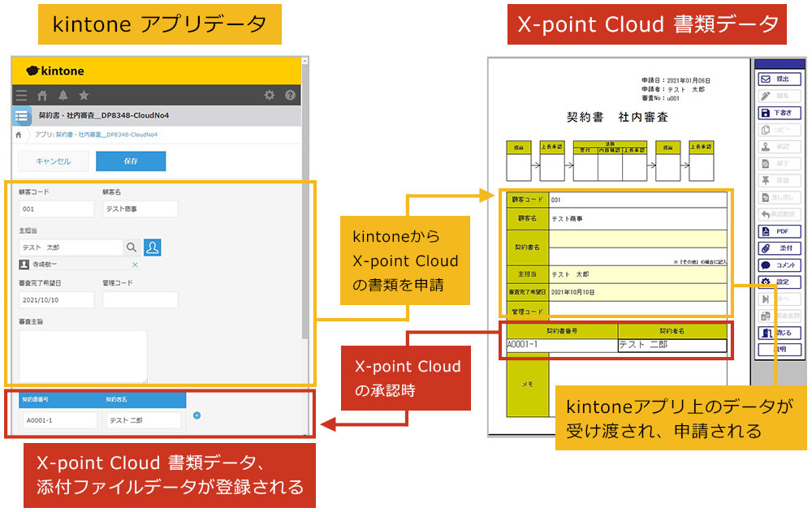Open the kintone settings gear

tap(270, 95)
